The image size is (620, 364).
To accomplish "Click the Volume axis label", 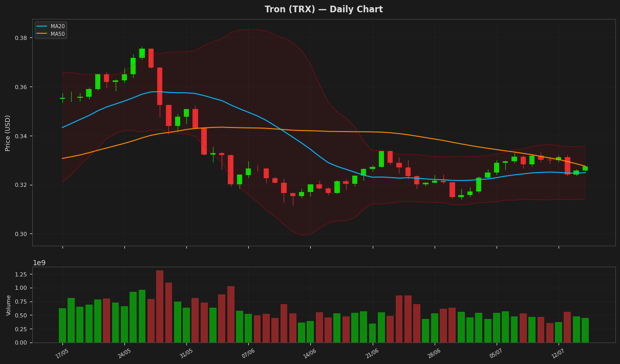I will tap(9, 305).
